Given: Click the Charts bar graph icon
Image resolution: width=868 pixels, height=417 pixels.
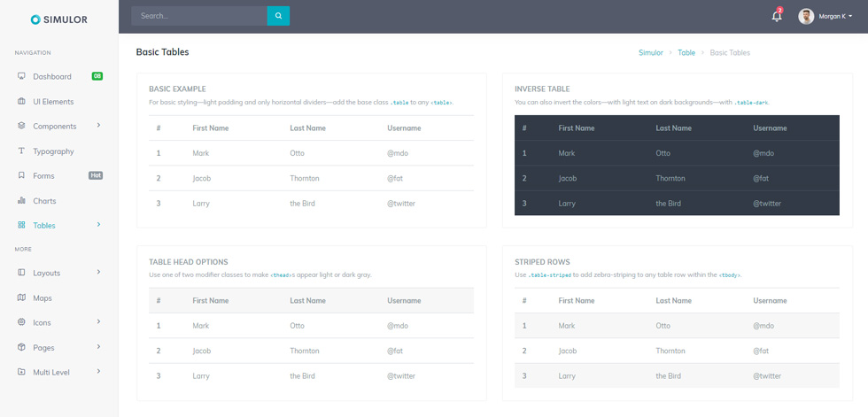Looking at the screenshot, I should pyautogui.click(x=21, y=201).
